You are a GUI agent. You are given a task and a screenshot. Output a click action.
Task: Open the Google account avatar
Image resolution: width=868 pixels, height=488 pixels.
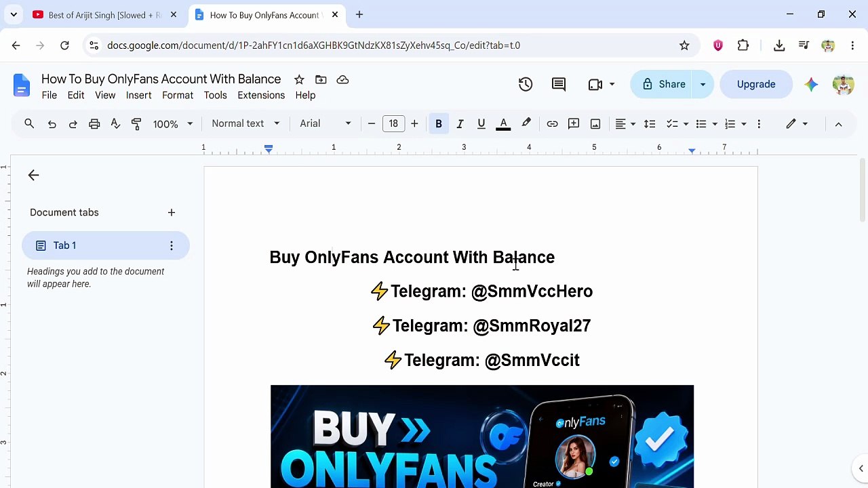(x=843, y=84)
